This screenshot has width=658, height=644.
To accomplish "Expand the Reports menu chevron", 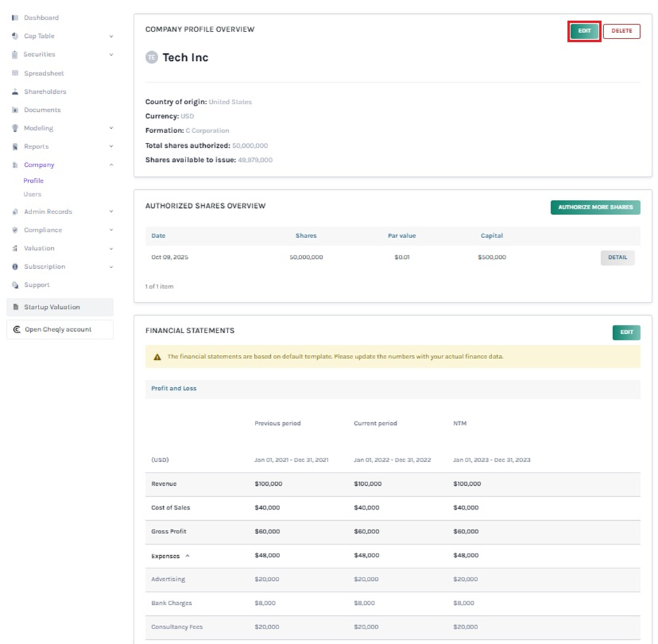I will coord(111,147).
